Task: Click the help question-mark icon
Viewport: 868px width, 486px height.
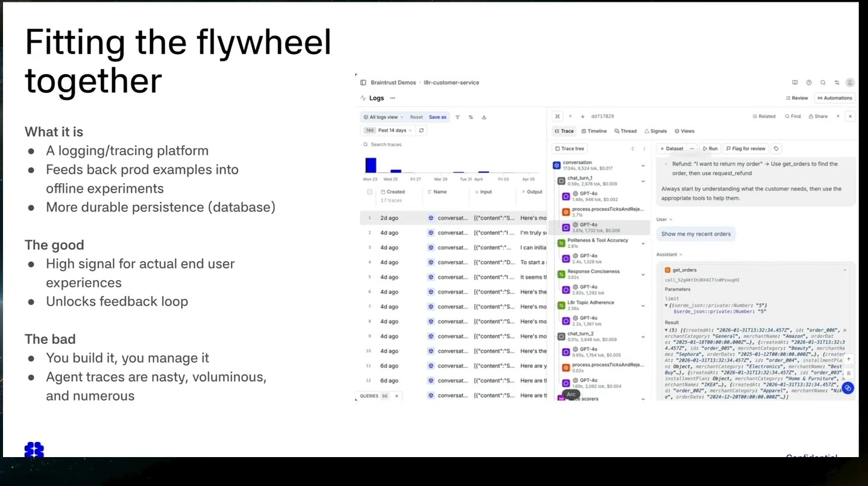Action: [809, 83]
